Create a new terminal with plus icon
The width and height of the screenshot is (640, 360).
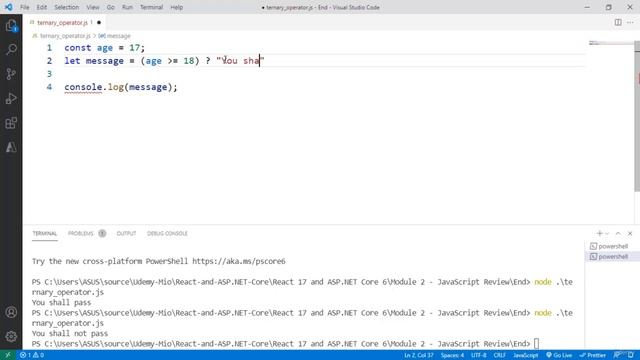(x=599, y=233)
